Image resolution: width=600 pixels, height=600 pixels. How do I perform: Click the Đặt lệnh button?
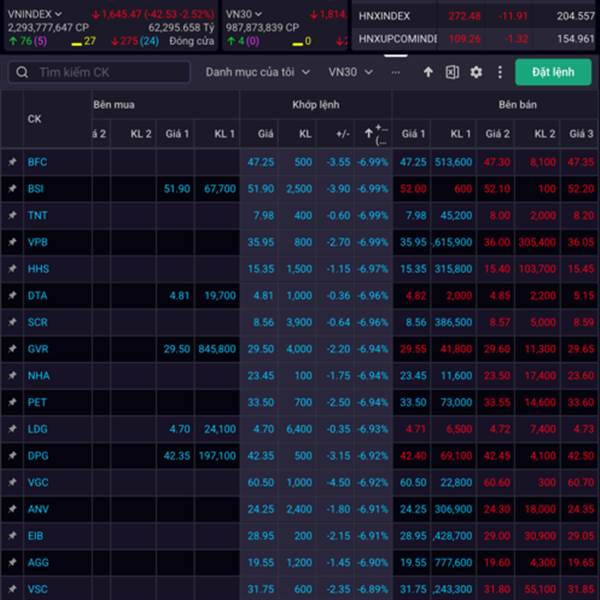click(x=553, y=72)
